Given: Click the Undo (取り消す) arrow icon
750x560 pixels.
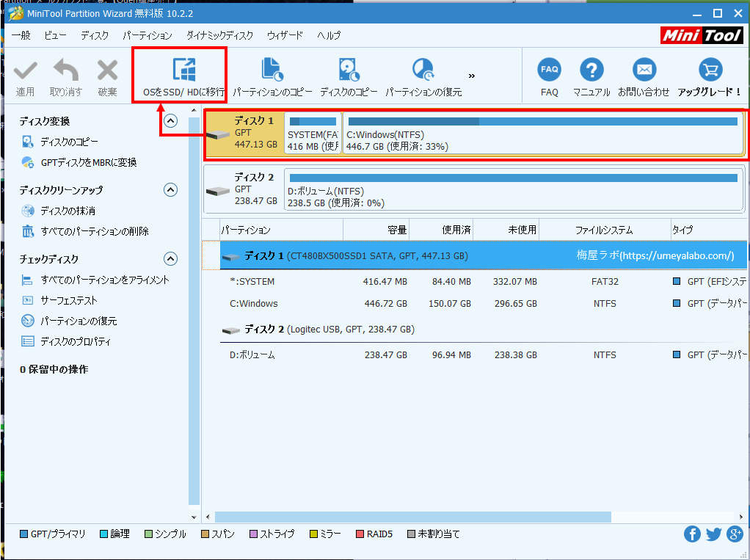Looking at the screenshot, I should click(66, 70).
